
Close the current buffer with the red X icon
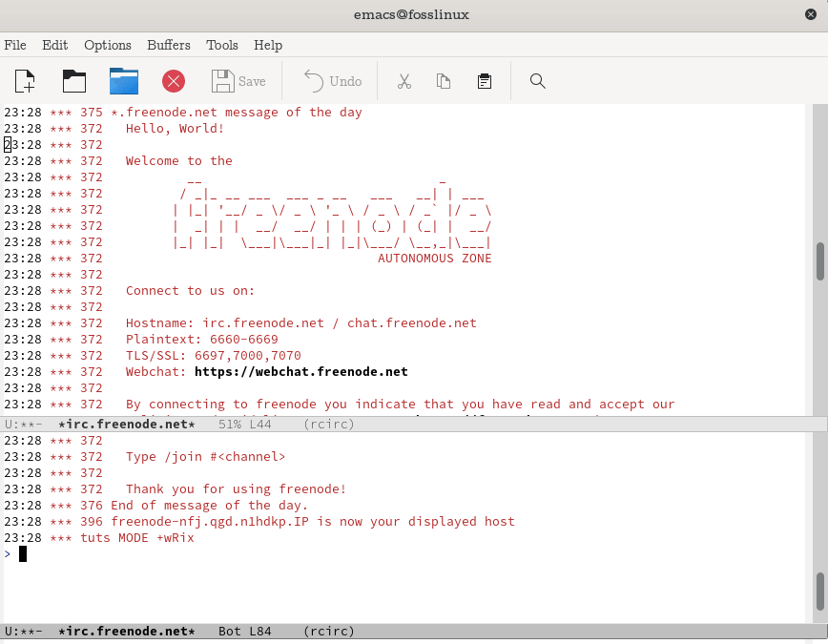click(x=173, y=81)
